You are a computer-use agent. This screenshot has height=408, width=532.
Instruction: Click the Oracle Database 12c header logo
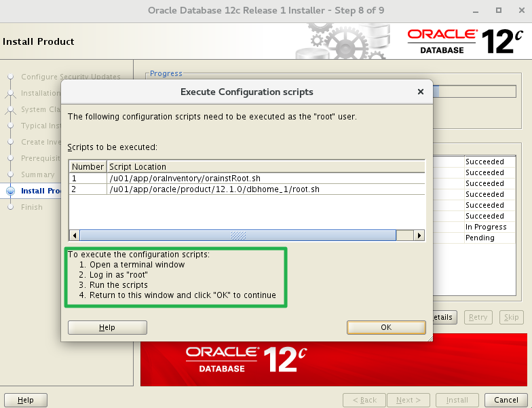(465, 41)
